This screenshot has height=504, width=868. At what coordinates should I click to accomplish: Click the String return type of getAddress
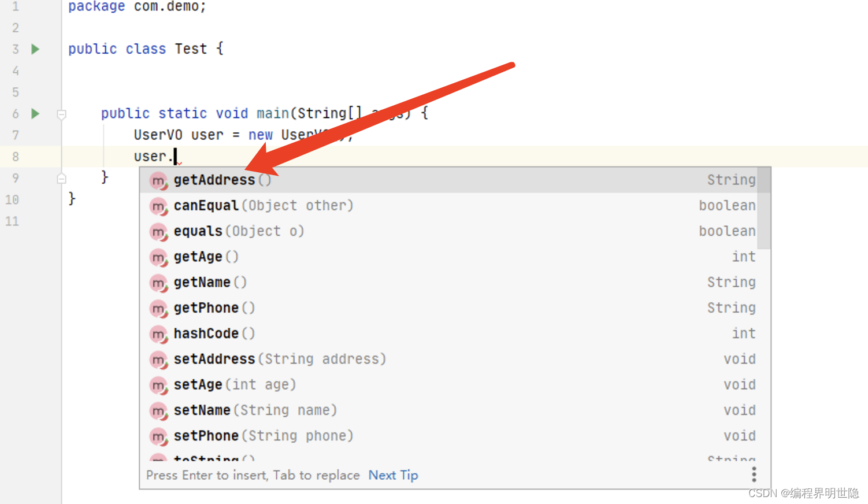click(731, 180)
